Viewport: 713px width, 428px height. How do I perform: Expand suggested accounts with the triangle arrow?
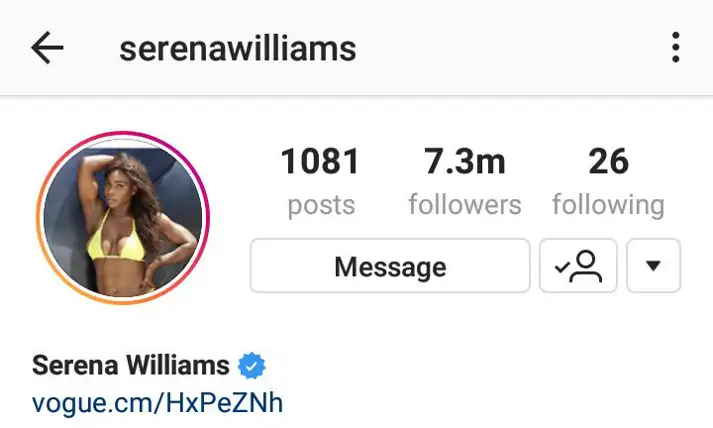click(x=653, y=266)
